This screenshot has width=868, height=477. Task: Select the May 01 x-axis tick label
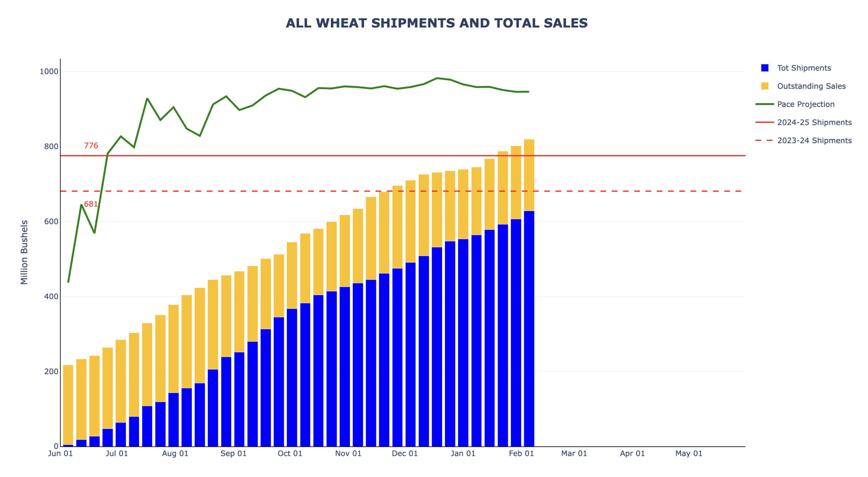click(x=688, y=453)
